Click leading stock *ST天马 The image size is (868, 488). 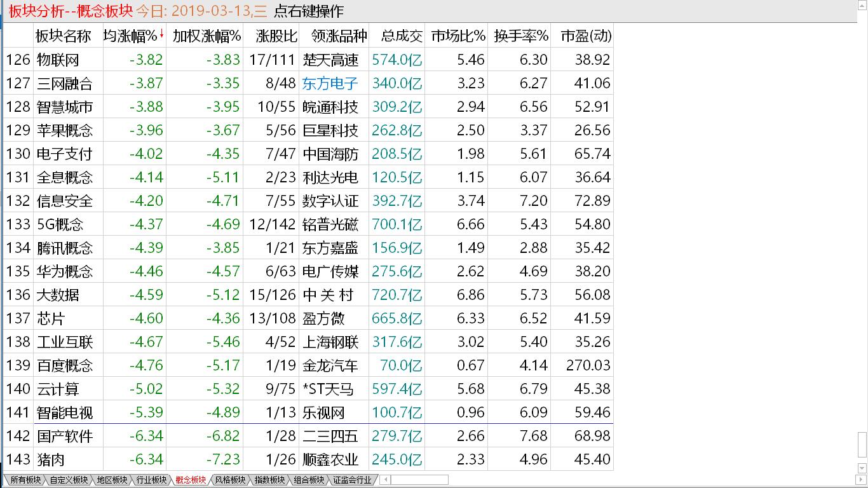click(x=328, y=389)
